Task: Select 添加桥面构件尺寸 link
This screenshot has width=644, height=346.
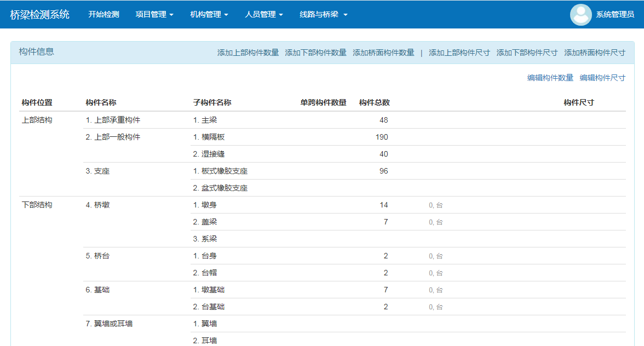Action: (x=595, y=53)
